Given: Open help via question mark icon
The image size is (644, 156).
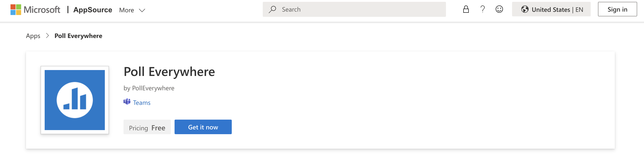Looking at the screenshot, I should click(x=482, y=10).
